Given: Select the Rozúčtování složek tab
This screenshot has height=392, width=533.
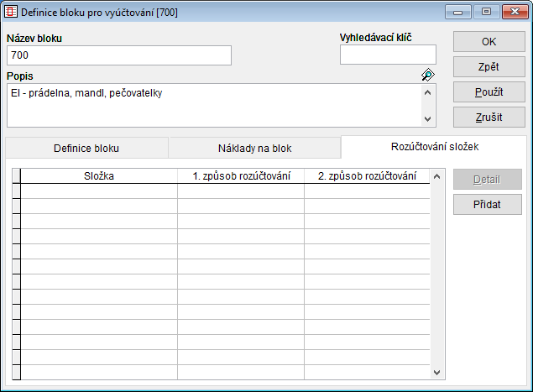Looking at the screenshot, I should click(435, 147).
